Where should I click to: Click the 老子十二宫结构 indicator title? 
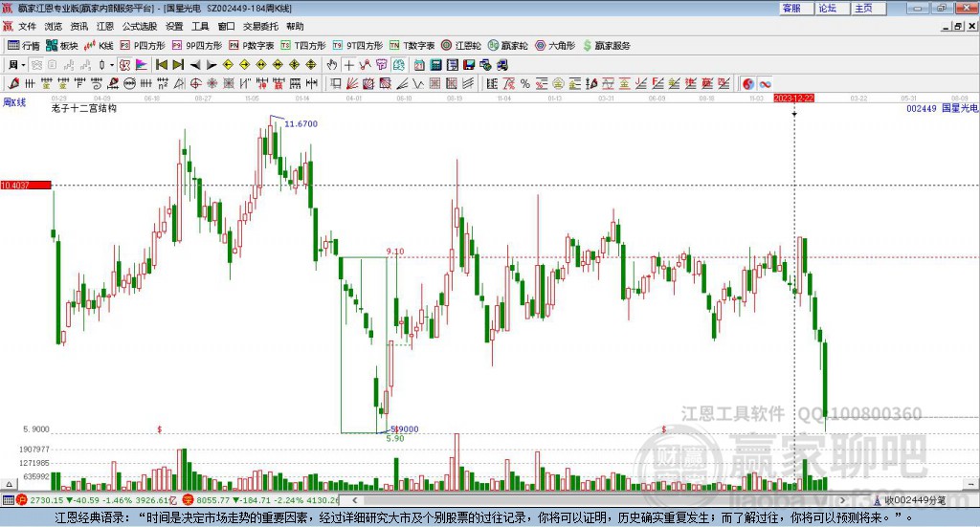tap(84, 108)
